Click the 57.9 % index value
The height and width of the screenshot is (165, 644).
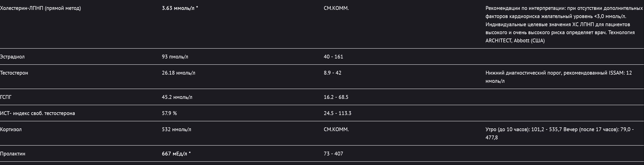(169, 113)
